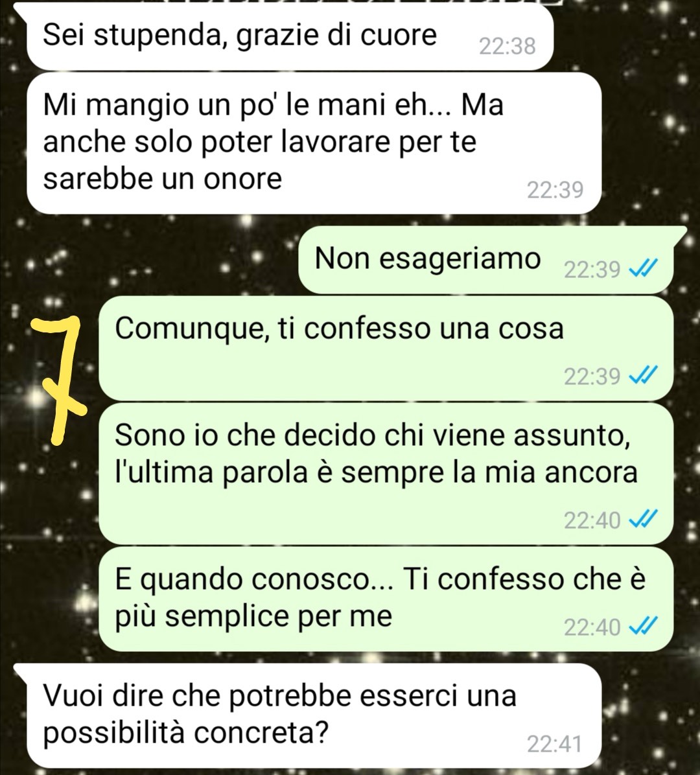Select the 'Sei stupenda, grazie di cuore' message
Screen dimensions: 700x775
(290, 38)
